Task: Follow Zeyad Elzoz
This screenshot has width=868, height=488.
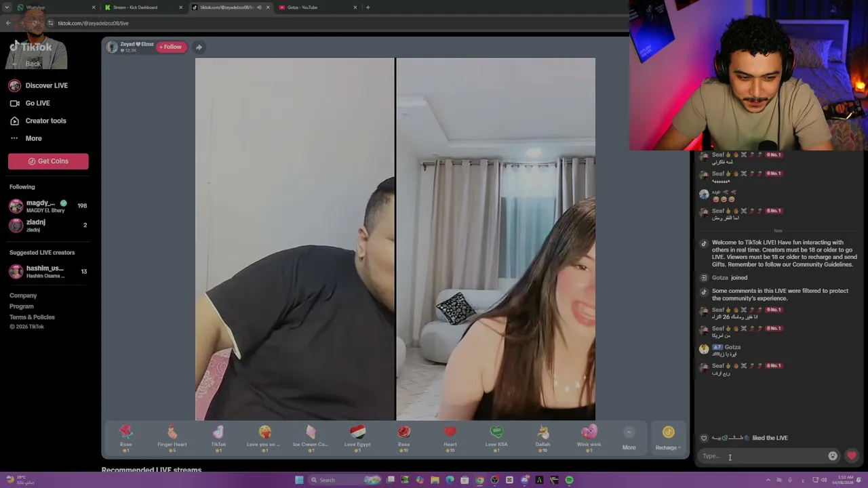Action: (172, 47)
